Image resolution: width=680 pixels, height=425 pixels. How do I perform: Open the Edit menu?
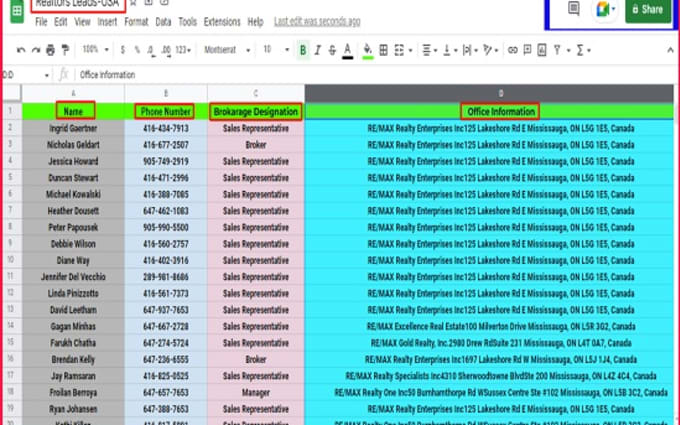point(61,22)
